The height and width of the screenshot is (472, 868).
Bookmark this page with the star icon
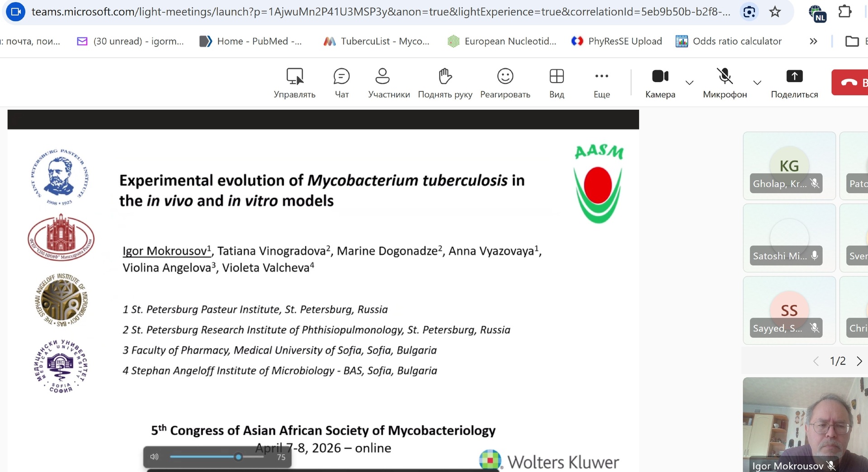775,12
